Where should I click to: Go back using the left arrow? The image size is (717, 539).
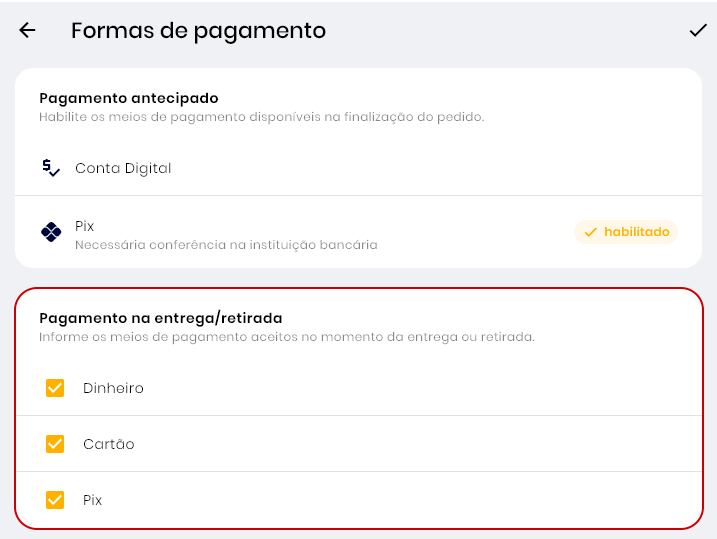[27, 31]
